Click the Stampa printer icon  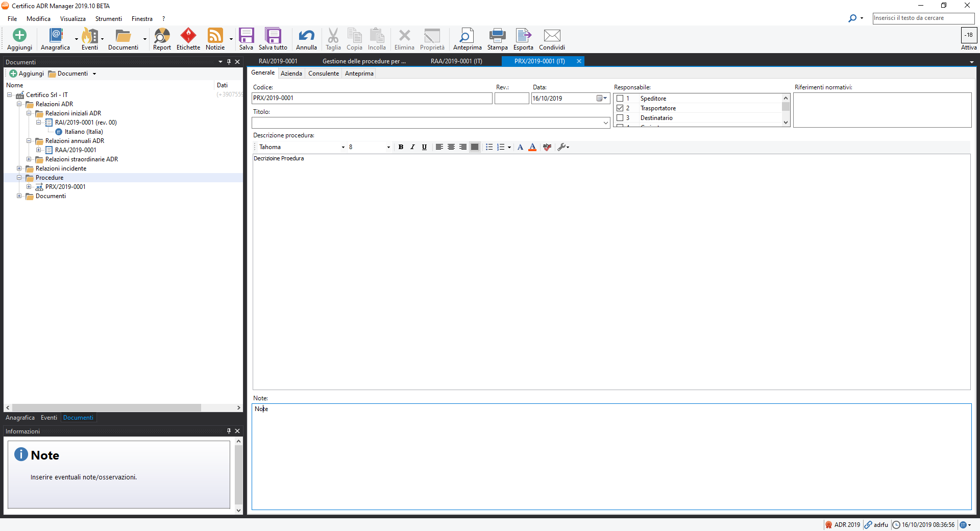pos(497,36)
